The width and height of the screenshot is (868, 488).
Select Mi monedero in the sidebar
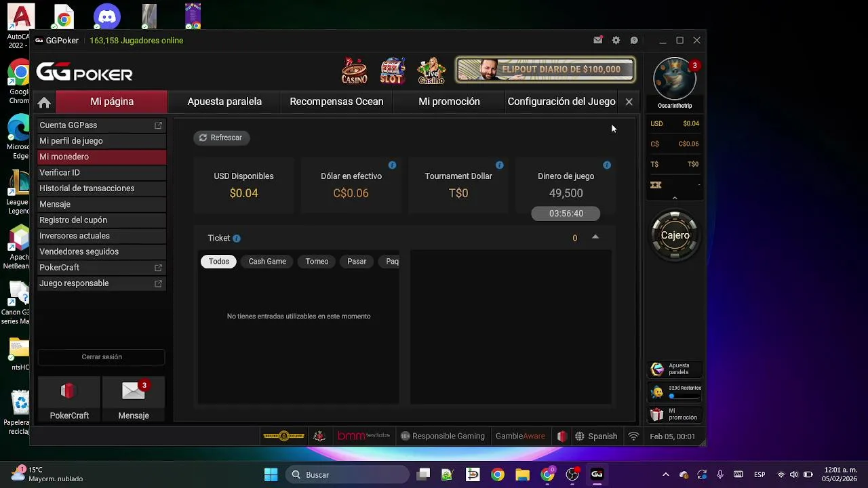click(x=101, y=157)
